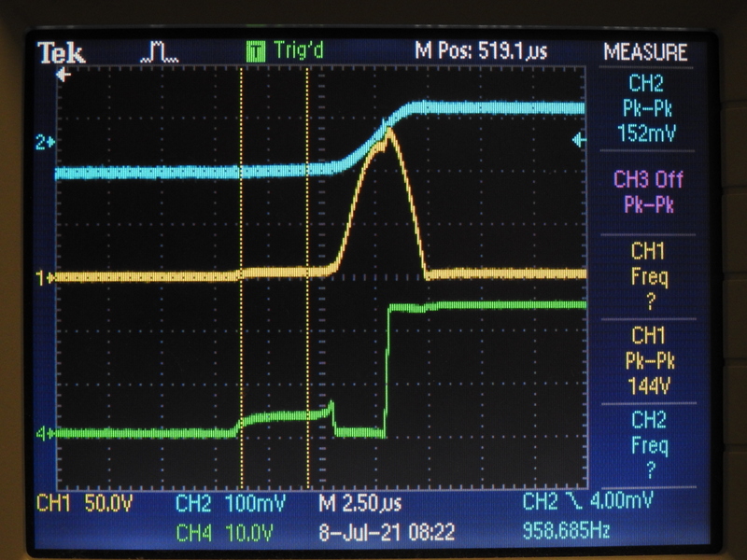
Task: Click the Tek logo
Action: [x=62, y=52]
